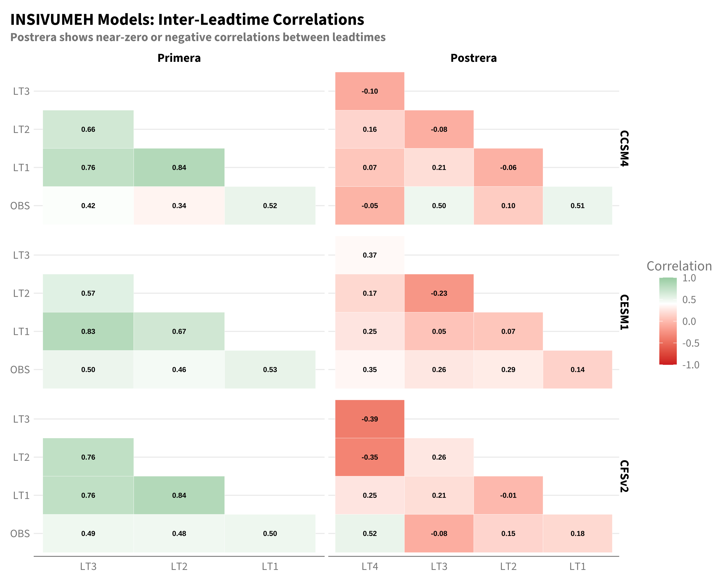728x582 pixels.
Task: Click the 0.14 cell in CESM1 Postrera
Action: click(577, 369)
